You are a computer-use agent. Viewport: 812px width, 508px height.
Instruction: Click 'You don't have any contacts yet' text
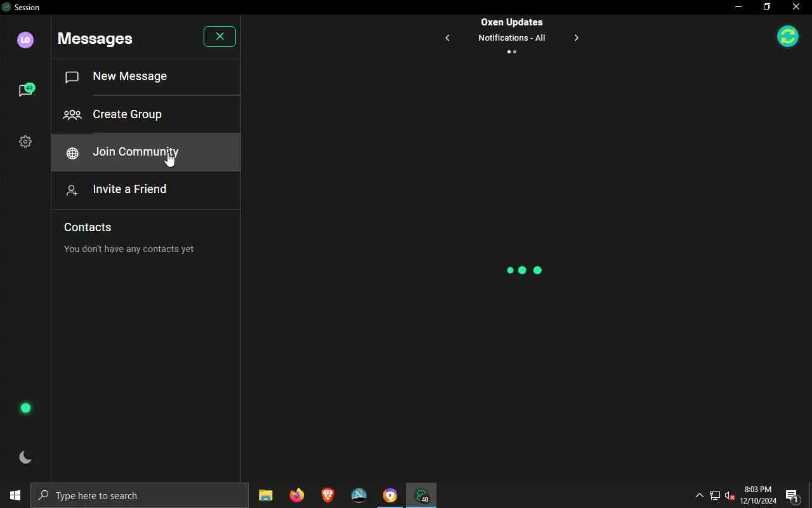tap(129, 249)
